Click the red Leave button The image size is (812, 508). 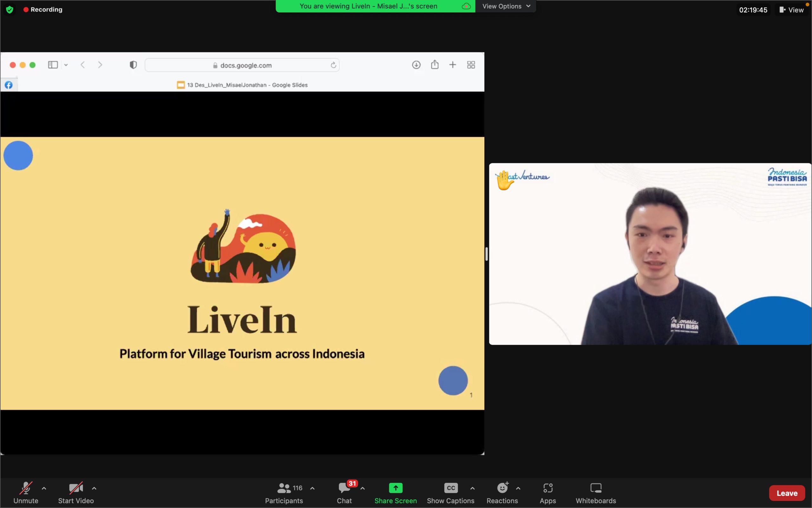coord(787,493)
